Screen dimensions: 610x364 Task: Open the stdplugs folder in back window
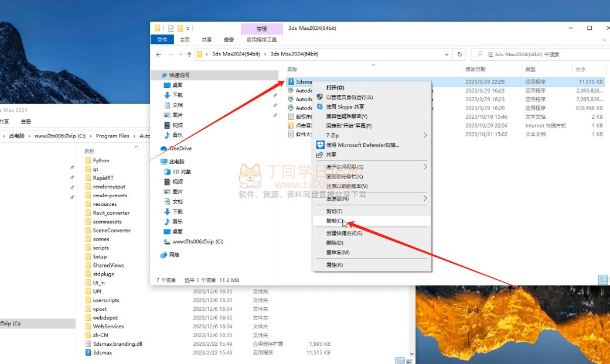[104, 274]
